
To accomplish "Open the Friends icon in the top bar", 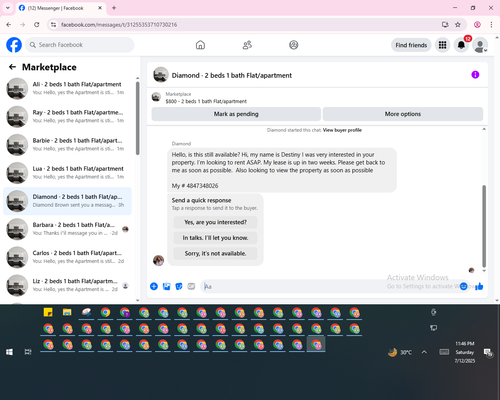I will tap(247, 45).
